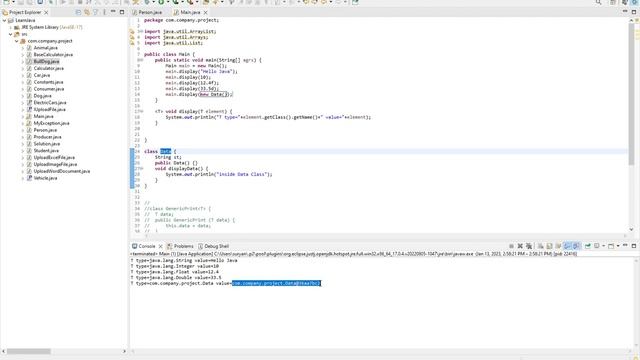Collapse displayData method fold at line 27
This screenshot has height=360, width=640.
point(141,168)
